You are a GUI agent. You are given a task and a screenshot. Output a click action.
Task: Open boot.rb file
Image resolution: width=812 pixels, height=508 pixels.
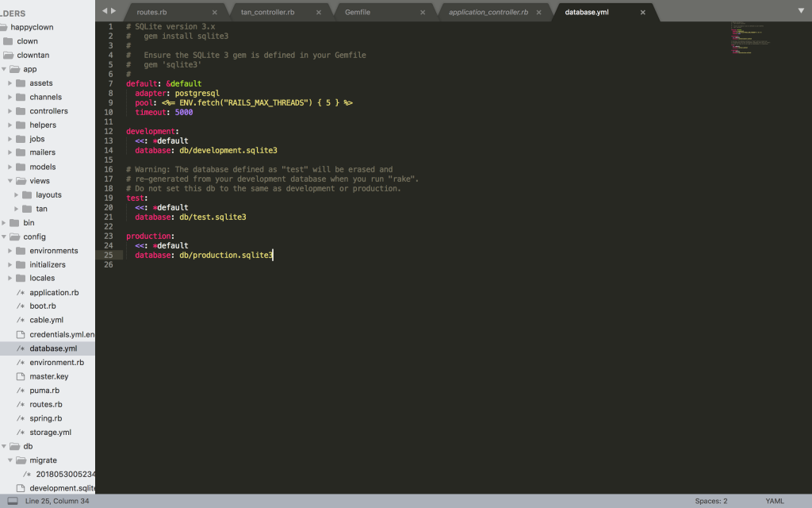coord(43,306)
